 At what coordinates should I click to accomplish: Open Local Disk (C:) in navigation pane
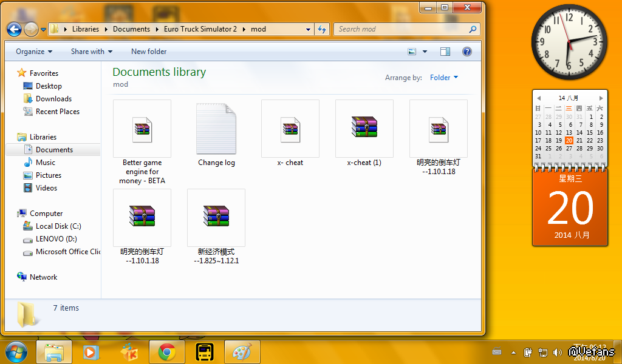pos(58,226)
